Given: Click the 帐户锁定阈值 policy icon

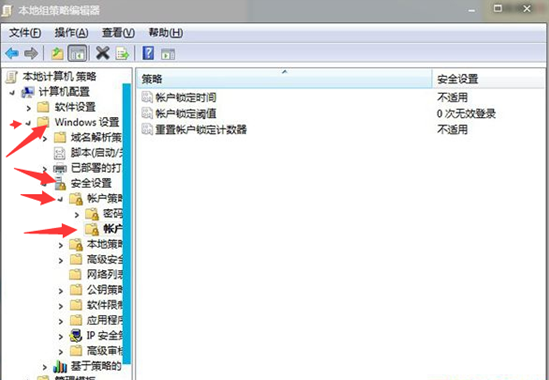Looking at the screenshot, I should [147, 113].
